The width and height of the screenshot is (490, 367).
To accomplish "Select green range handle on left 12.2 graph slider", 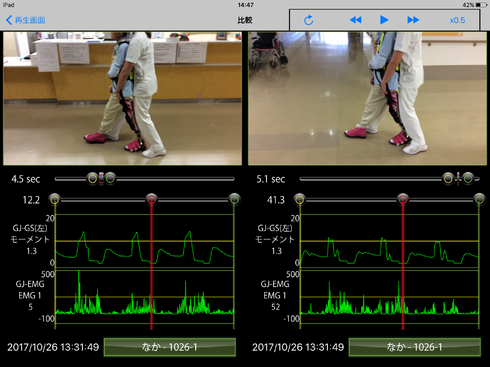I will (x=234, y=200).
